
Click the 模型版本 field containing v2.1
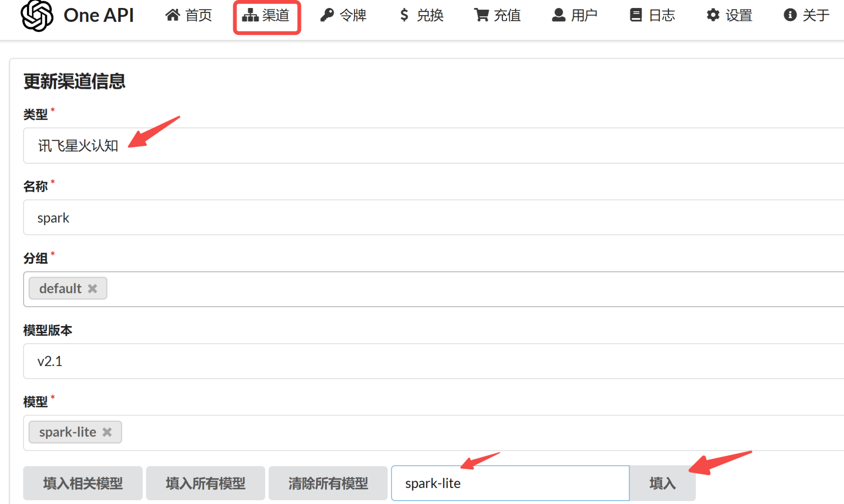(x=433, y=361)
